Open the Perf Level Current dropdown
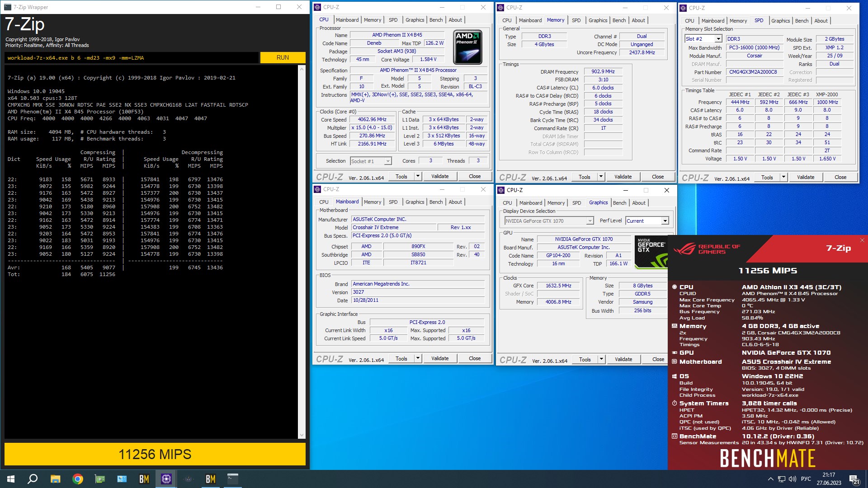The height and width of the screenshot is (488, 868). click(665, 221)
